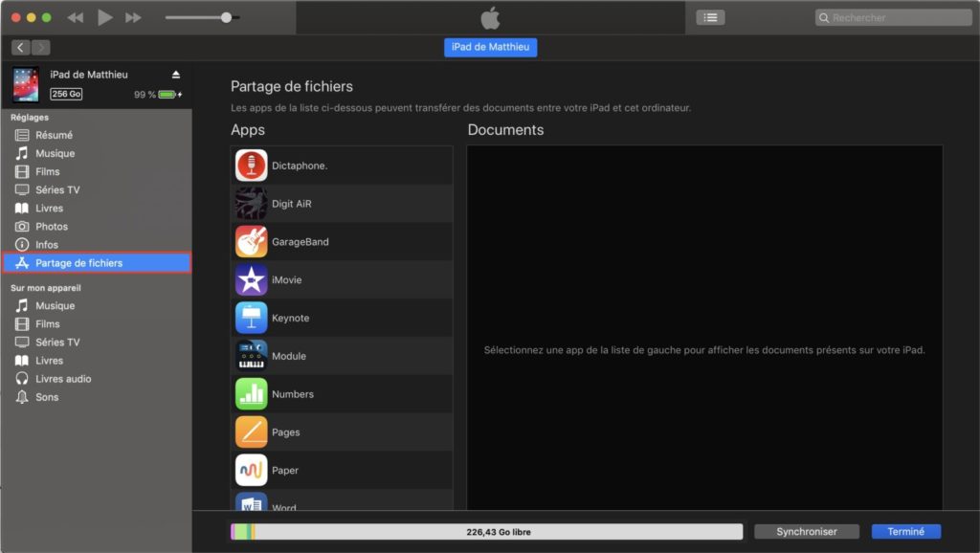Choose the iMovie app icon
The height and width of the screenshot is (553, 980).
pos(251,279)
